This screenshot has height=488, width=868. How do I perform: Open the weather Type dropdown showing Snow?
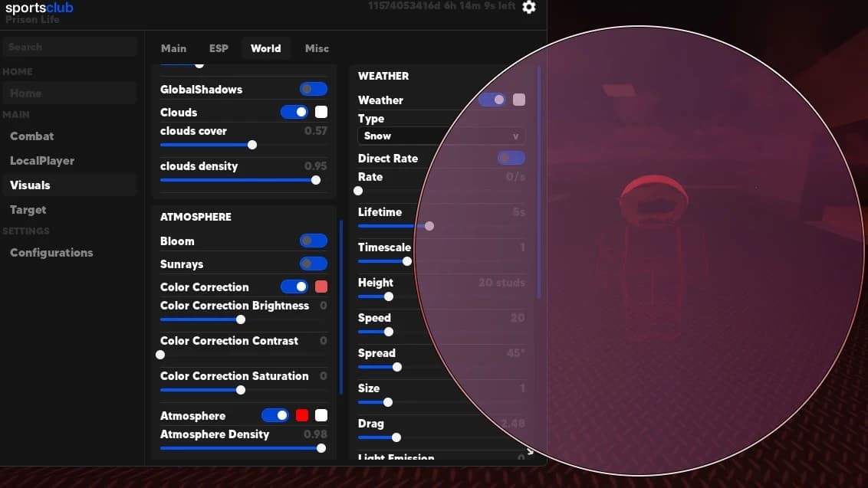pos(442,136)
